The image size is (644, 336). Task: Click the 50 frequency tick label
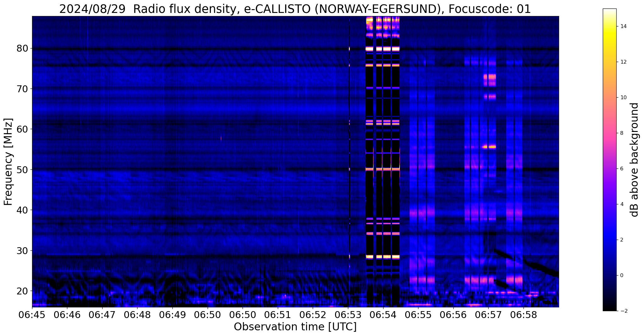pyautogui.click(x=23, y=169)
